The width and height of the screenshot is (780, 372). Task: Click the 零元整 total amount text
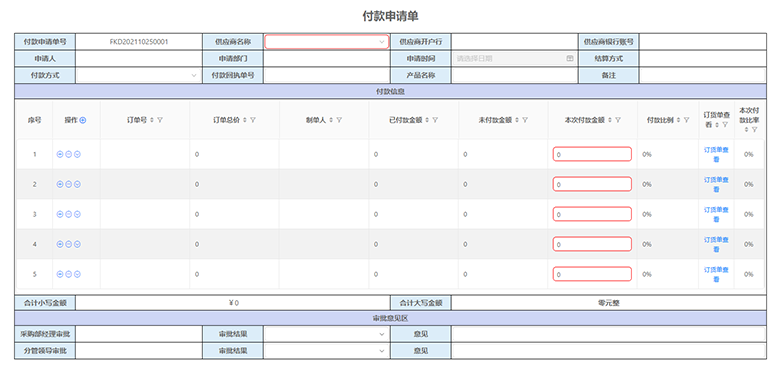click(608, 302)
